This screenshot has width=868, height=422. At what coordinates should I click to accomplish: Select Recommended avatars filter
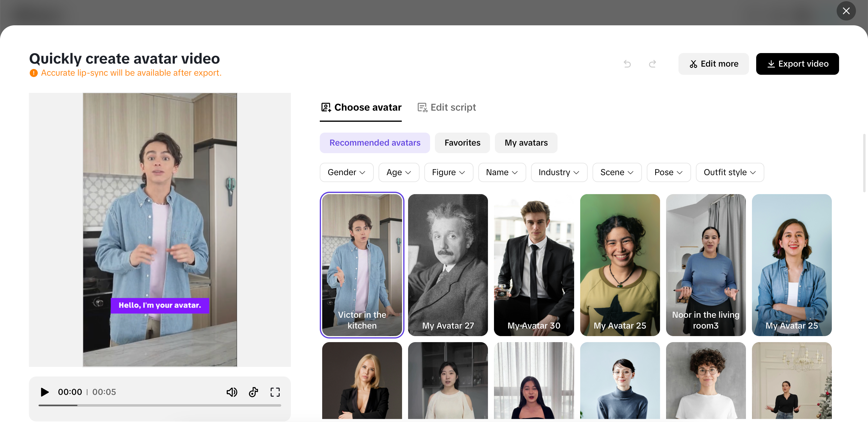375,143
